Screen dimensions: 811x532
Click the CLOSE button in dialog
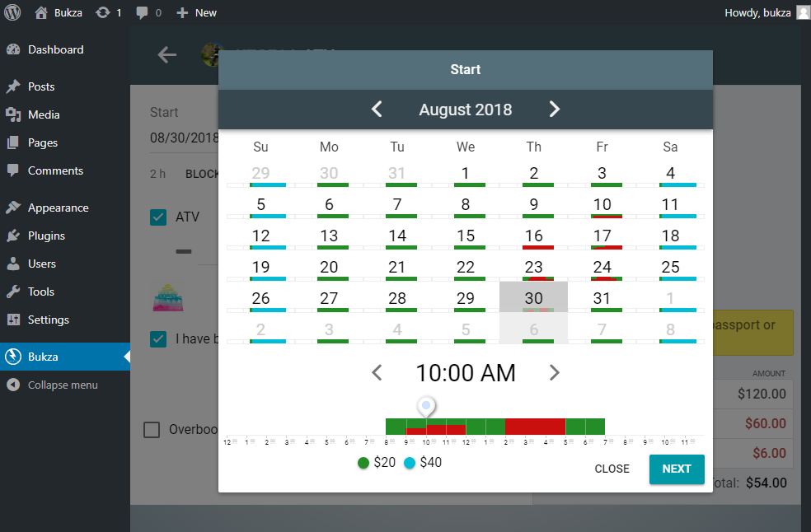(612, 469)
